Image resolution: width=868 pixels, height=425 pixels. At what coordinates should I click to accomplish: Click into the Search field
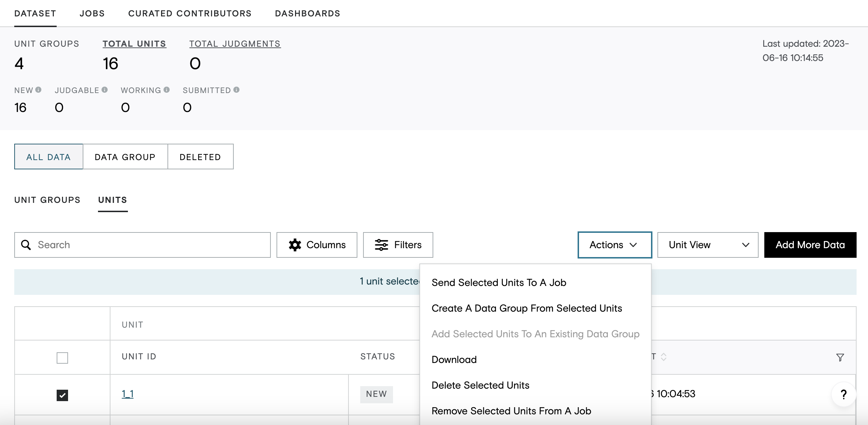[x=143, y=245]
